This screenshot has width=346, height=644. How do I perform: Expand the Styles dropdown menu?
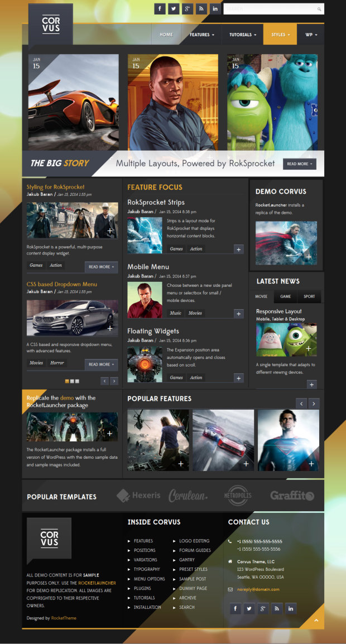tap(280, 35)
